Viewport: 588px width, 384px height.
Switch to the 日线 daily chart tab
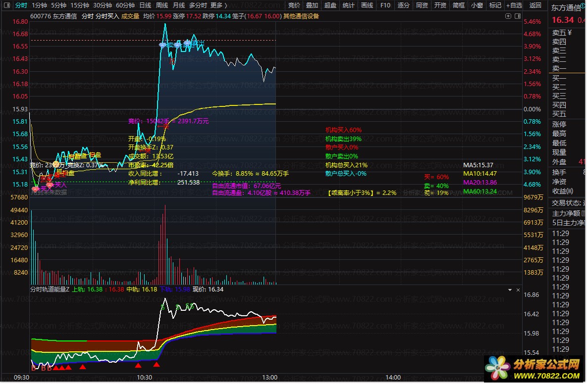click(145, 5)
